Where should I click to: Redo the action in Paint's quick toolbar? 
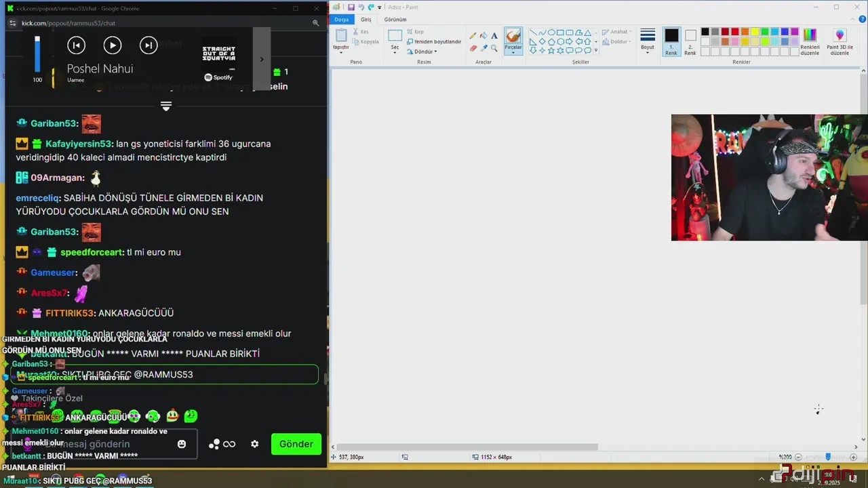pos(370,7)
